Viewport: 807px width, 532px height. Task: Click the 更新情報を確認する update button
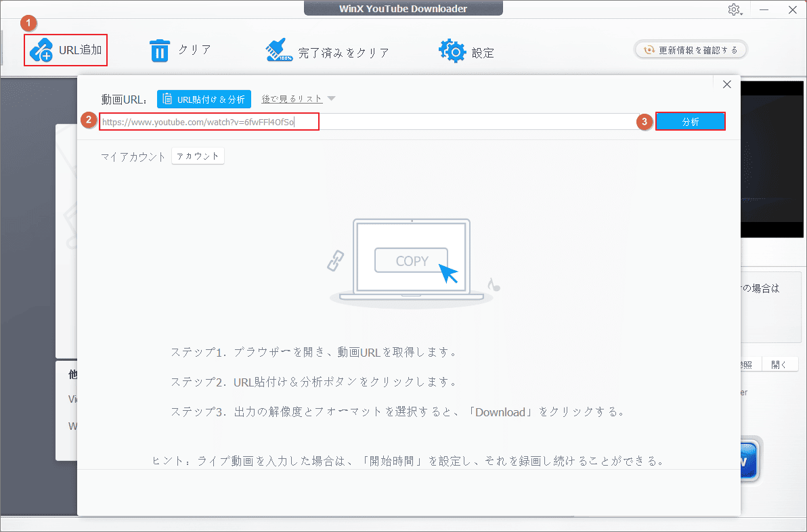point(690,49)
